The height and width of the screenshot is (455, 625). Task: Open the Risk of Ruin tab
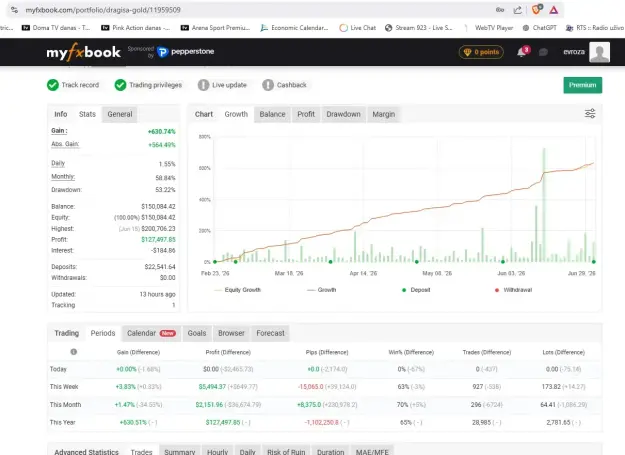[286, 451]
